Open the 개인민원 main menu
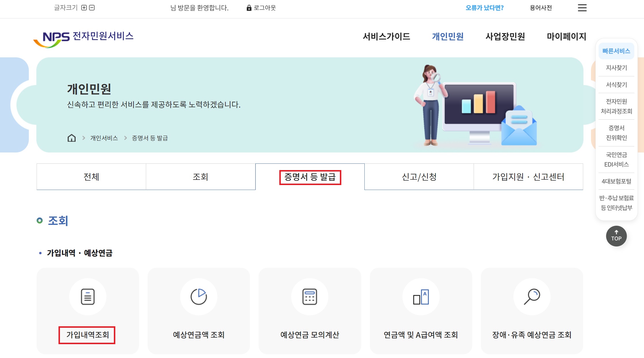The image size is (644, 358). click(x=448, y=37)
